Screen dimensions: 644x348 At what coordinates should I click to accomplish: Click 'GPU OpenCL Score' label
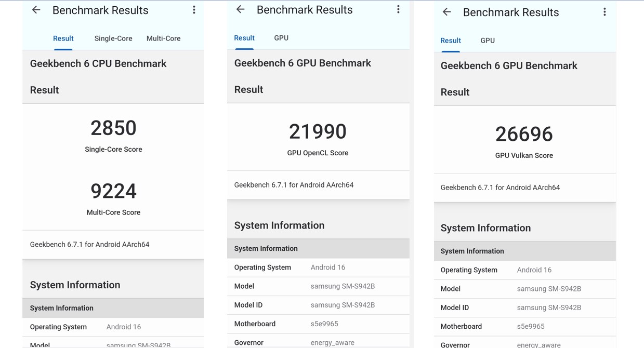click(x=318, y=153)
